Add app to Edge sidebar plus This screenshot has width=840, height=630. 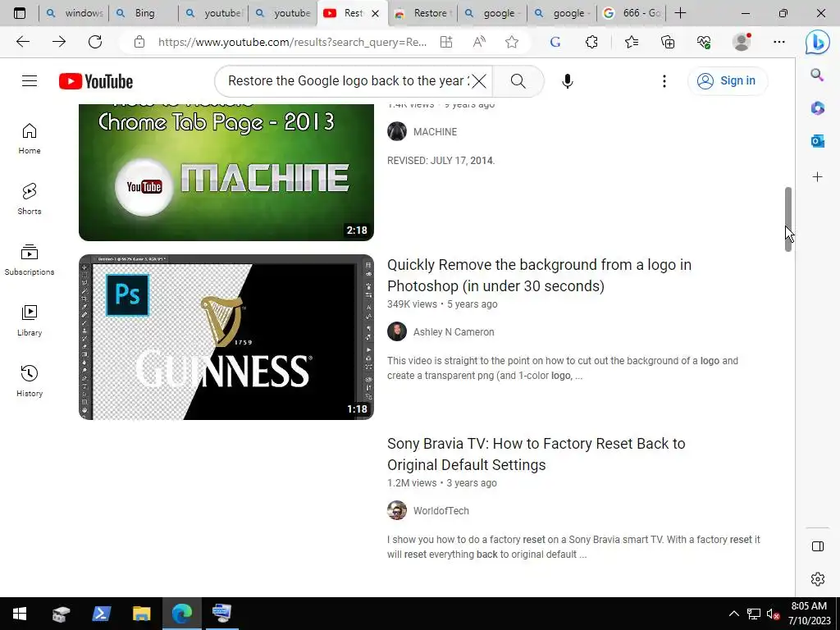coord(817,177)
